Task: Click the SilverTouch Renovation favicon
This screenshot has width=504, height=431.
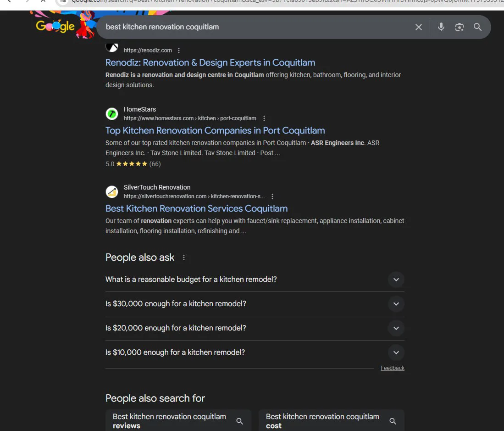Action: (112, 192)
